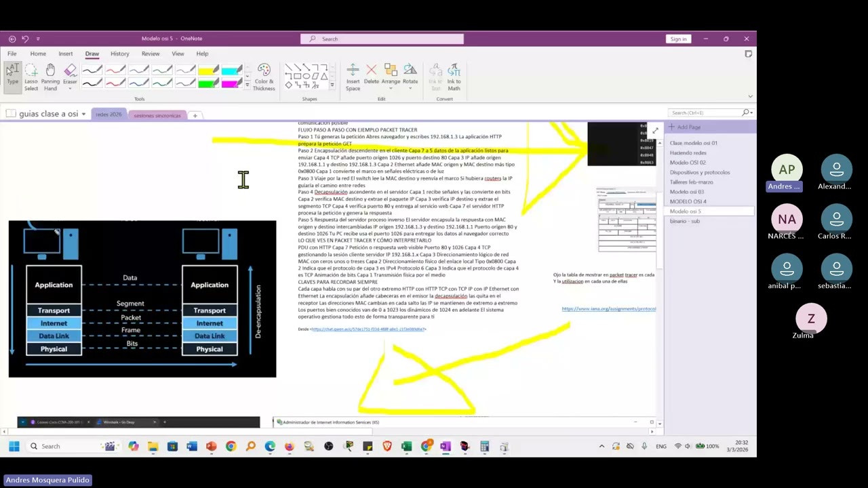
Task: Open the Windows Start menu
Action: point(14,446)
